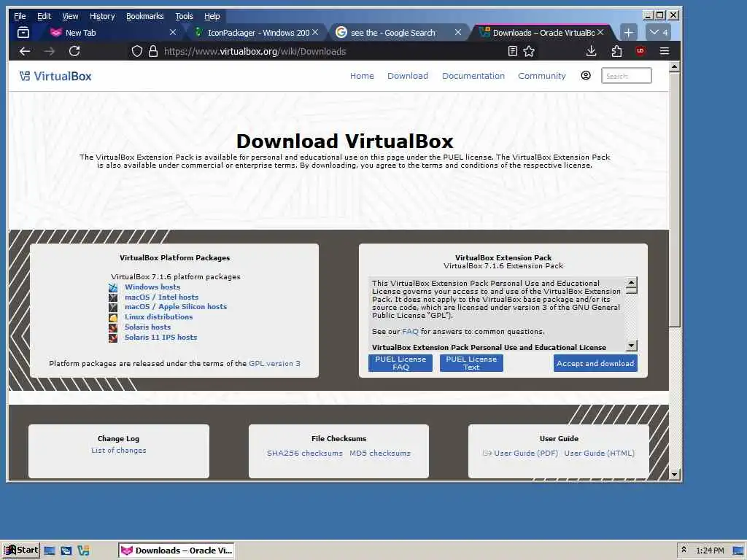Click the show desktop quick launch icon

pos(49,551)
